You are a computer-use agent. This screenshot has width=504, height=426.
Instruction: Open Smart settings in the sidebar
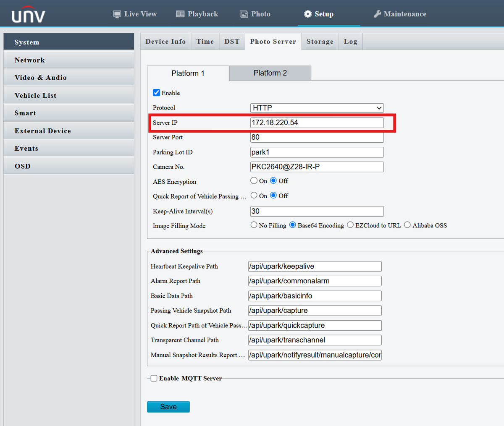pyautogui.click(x=69, y=113)
